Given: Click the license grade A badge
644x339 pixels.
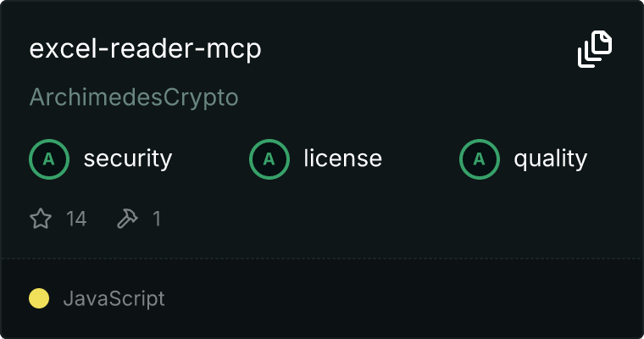Looking at the screenshot, I should (x=269, y=159).
